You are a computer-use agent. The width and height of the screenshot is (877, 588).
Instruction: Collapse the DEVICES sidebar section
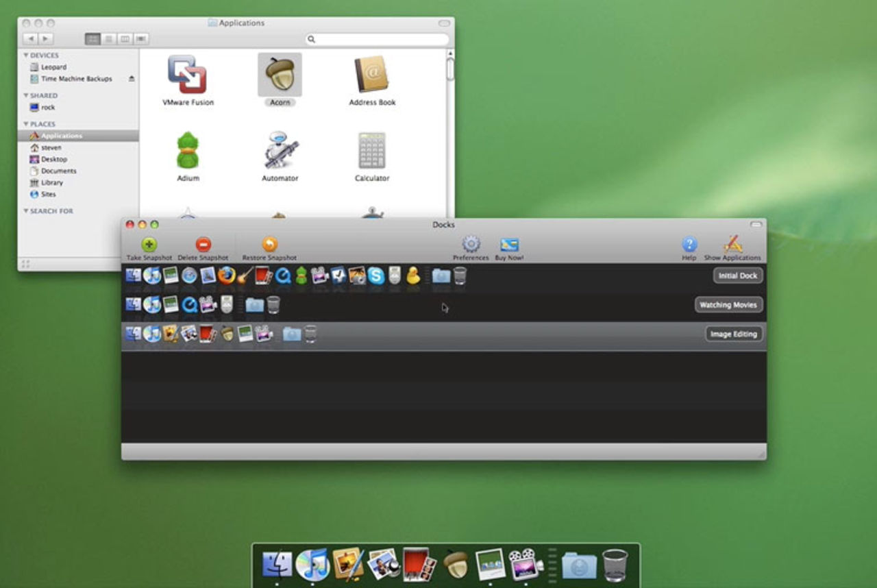[x=26, y=56]
